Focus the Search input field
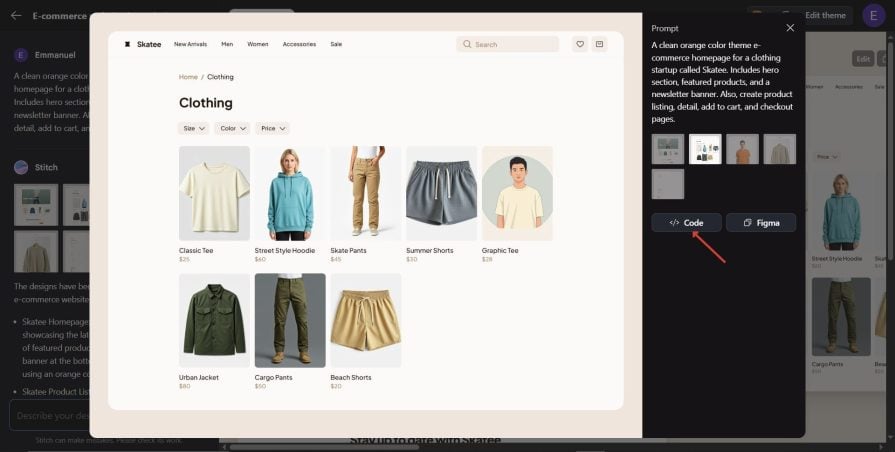 (x=507, y=44)
